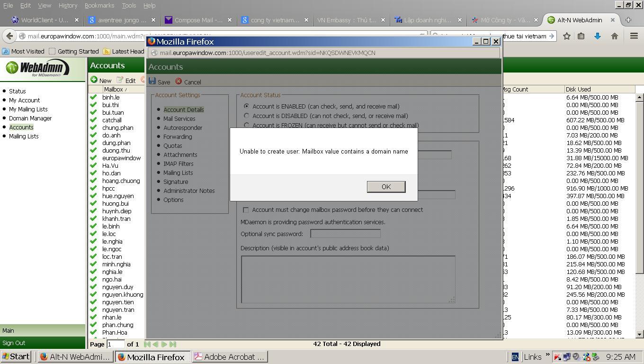Open the Downloads arrow icon
The width and height of the screenshot is (644, 364).
pyautogui.click(x=598, y=36)
